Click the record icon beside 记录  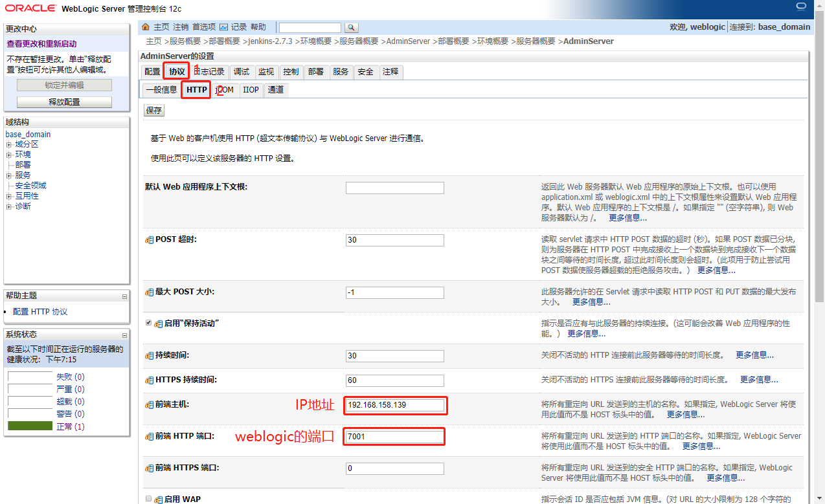coord(223,27)
